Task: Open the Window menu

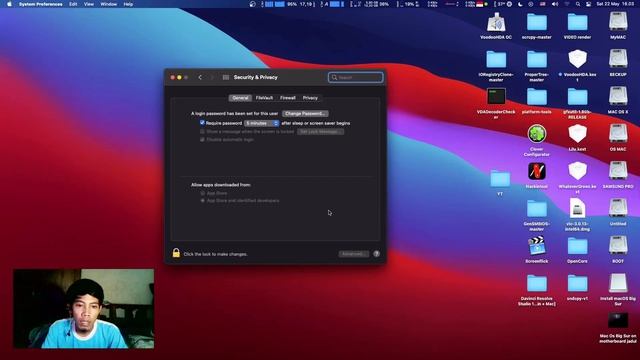Action: coord(109,4)
